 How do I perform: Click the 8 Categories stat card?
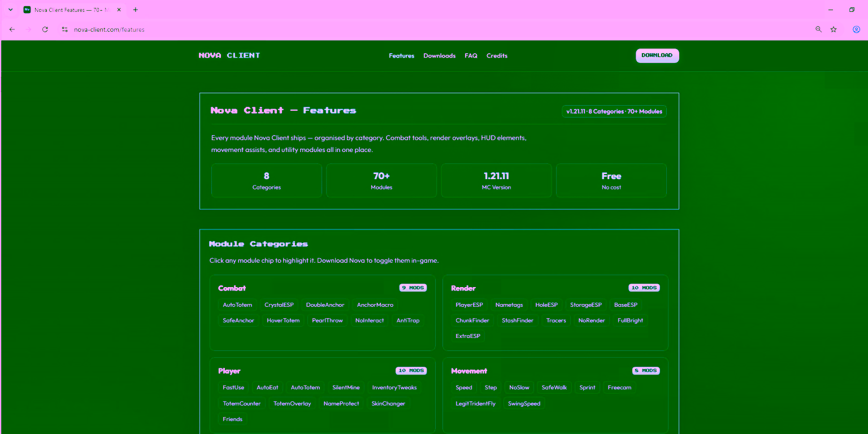coord(267,181)
